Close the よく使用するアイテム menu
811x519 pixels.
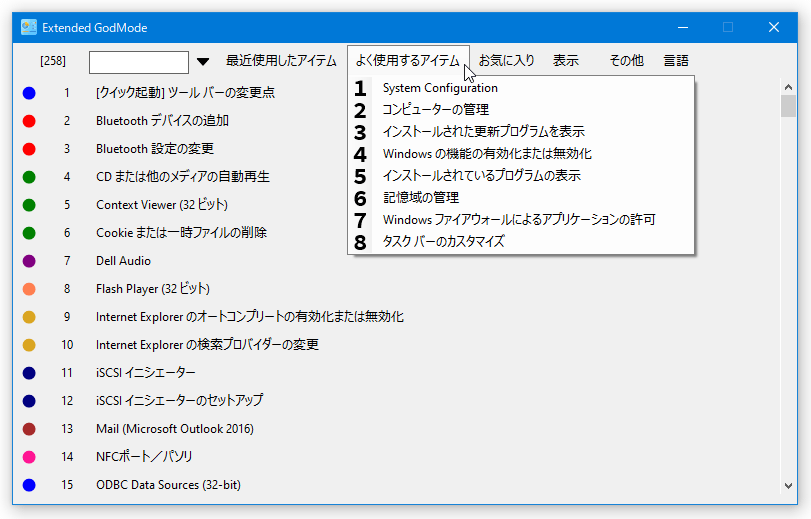408,61
